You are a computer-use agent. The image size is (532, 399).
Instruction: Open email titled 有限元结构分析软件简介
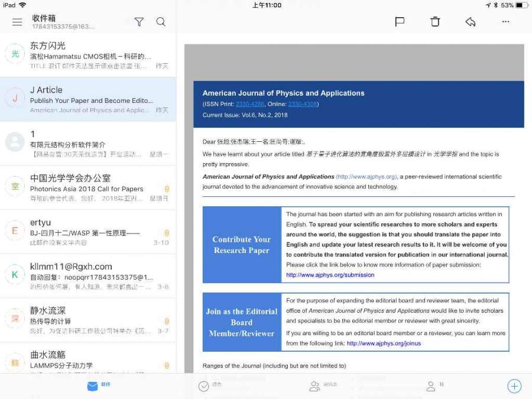pos(88,143)
